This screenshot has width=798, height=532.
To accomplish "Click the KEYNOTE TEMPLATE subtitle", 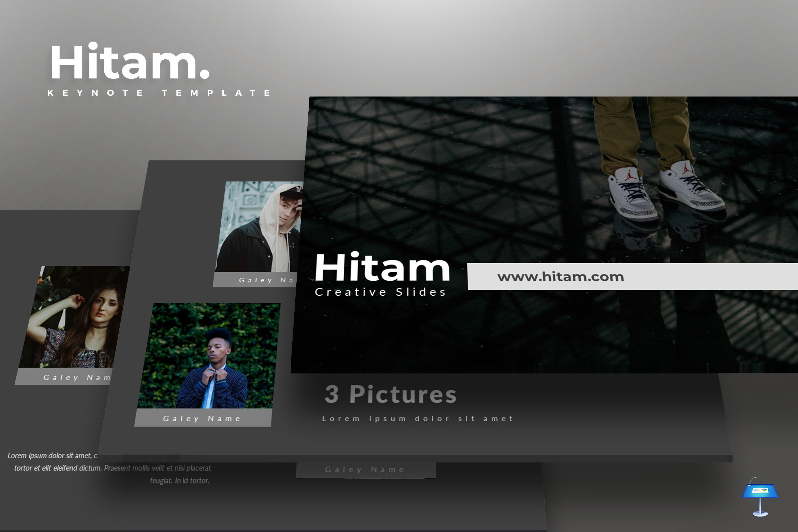I will click(159, 93).
